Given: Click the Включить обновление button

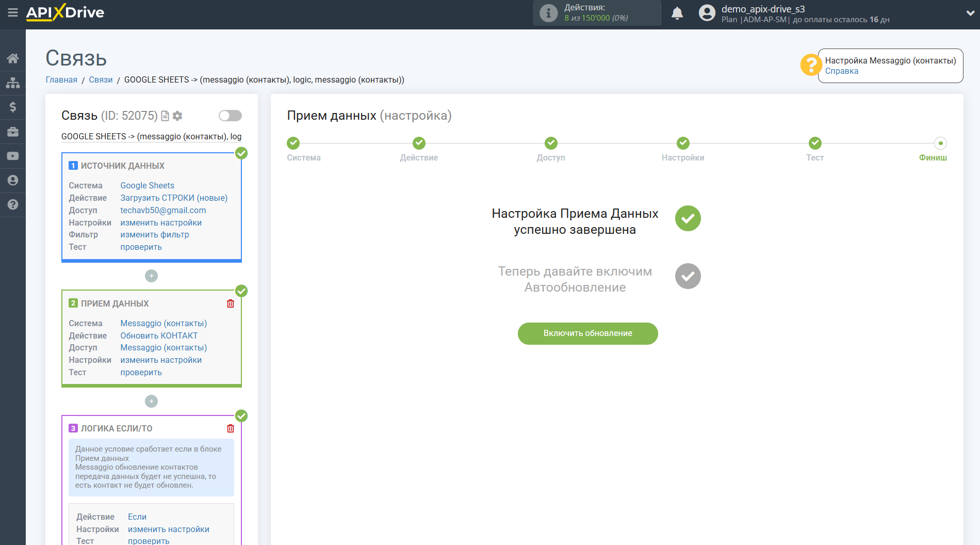Looking at the screenshot, I should click(587, 333).
